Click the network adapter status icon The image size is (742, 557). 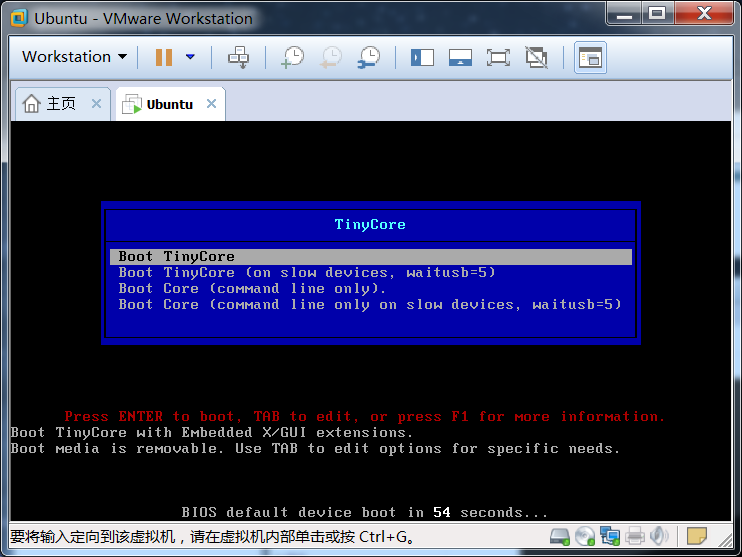[610, 537]
